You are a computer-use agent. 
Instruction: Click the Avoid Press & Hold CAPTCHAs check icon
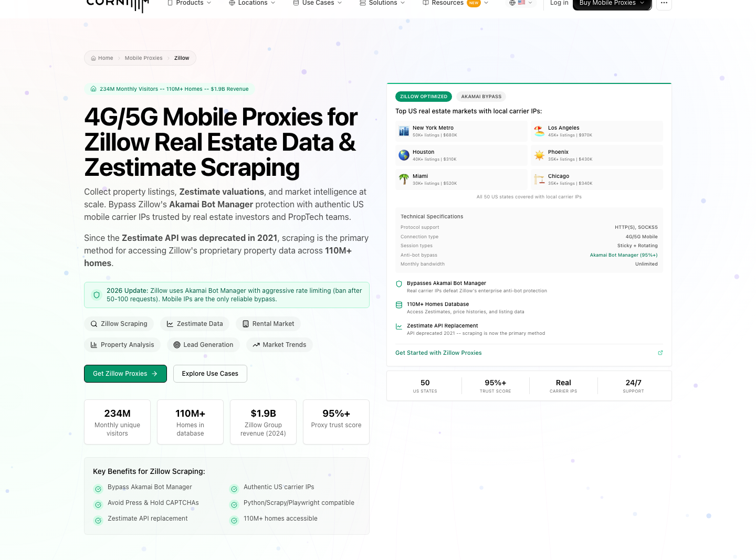click(x=98, y=505)
